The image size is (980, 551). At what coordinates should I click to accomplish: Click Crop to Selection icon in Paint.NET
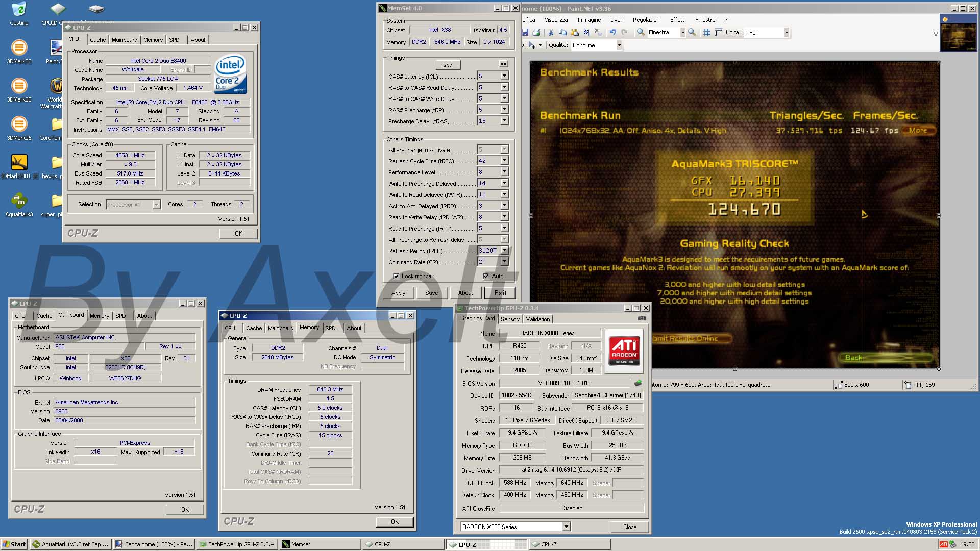[586, 32]
